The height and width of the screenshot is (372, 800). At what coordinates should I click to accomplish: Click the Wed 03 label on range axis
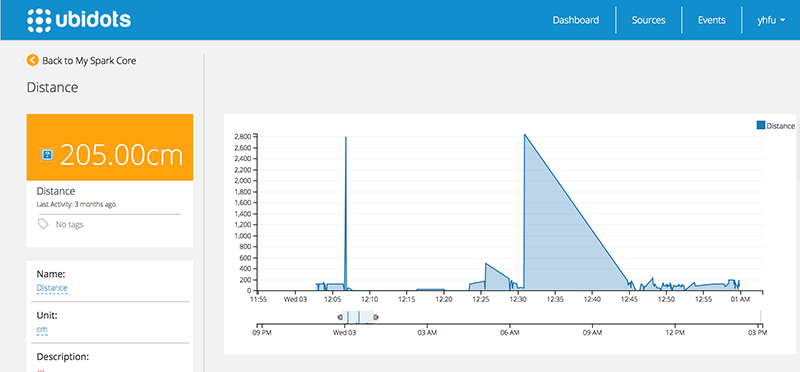345,333
